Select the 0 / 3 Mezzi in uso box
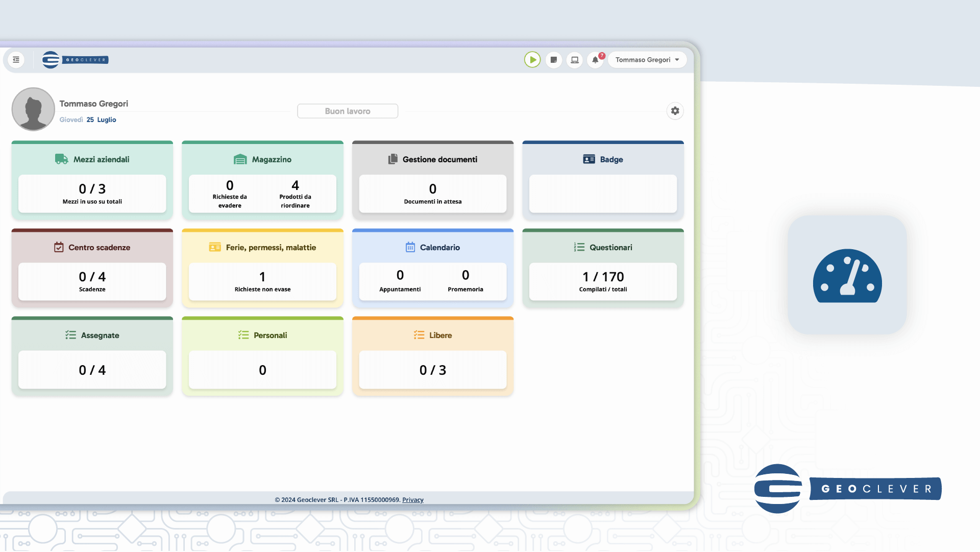Screen dimensions: 980x552 [x=92, y=194]
